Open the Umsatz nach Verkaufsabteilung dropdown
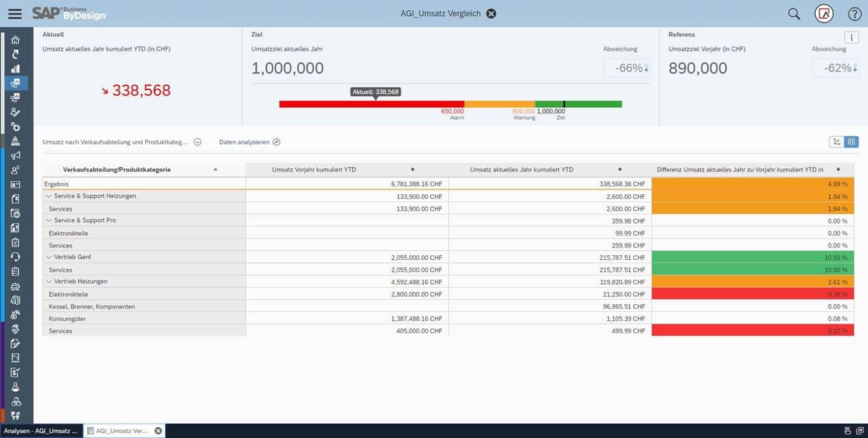This screenshot has height=438, width=868. click(x=197, y=142)
